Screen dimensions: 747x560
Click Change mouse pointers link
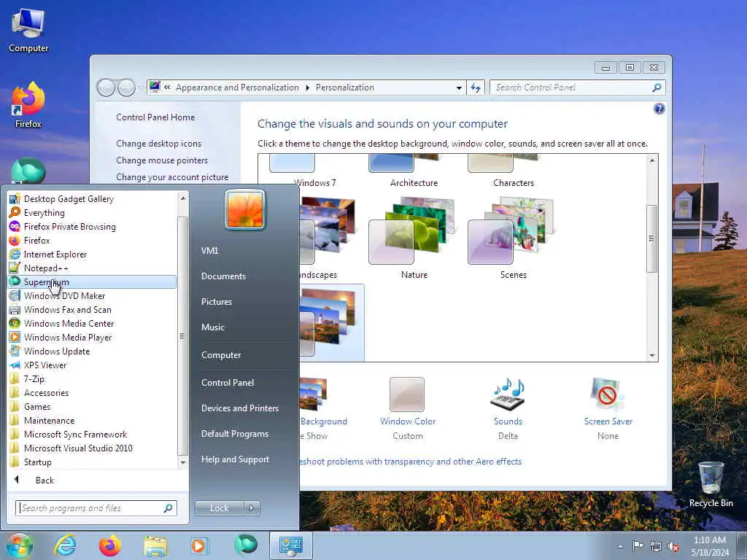(x=162, y=160)
